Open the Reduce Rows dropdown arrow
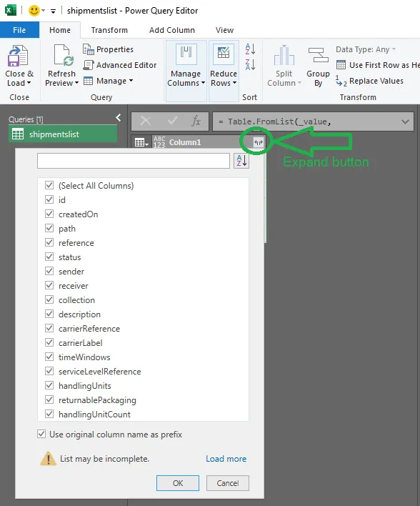 click(x=234, y=83)
